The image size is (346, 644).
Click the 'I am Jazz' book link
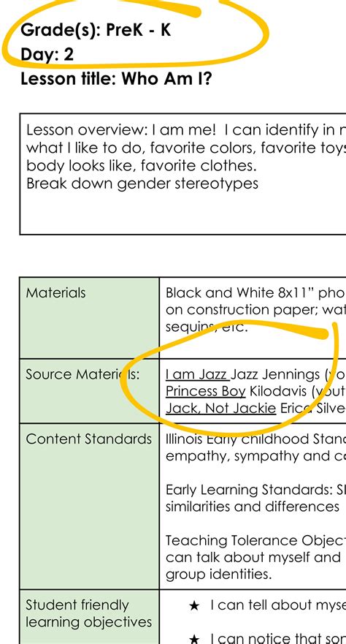coord(197,374)
